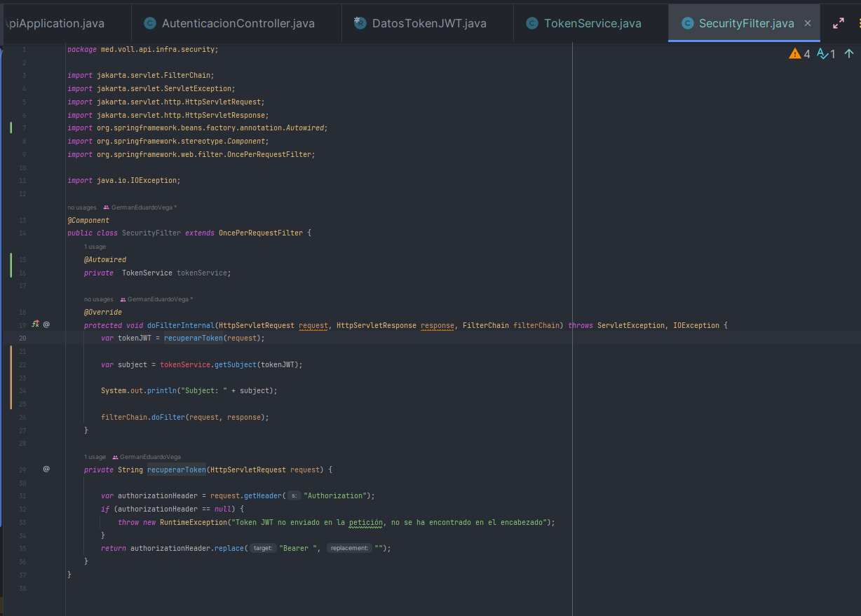861x616 pixels.
Task: Click the underlined 'request' parameter on line 19
Action: [x=313, y=325]
